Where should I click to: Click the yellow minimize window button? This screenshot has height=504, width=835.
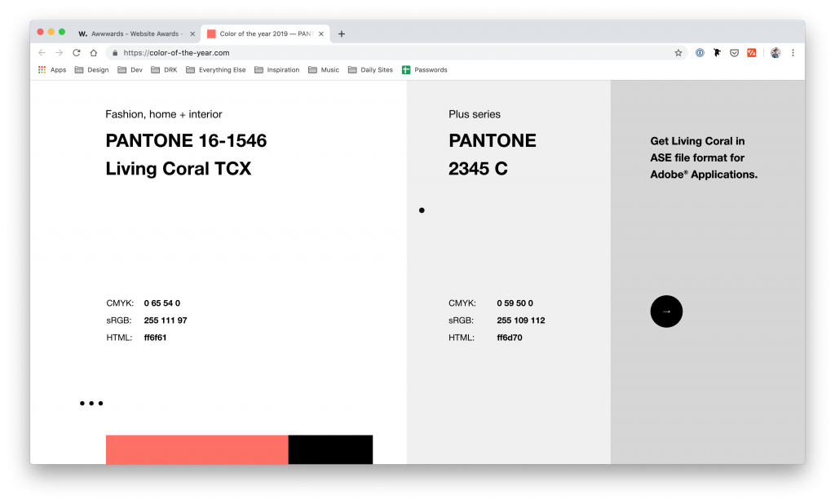pos(51,32)
